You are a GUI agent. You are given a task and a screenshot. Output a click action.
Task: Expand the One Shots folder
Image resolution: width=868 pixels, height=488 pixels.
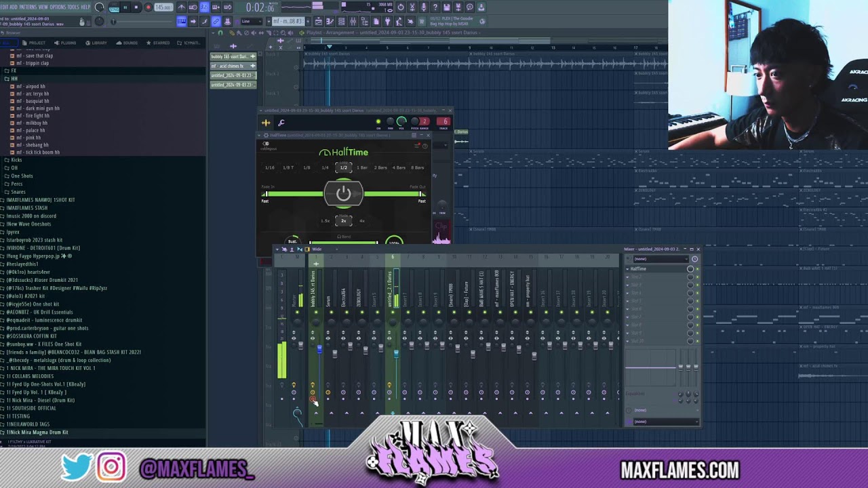pyautogui.click(x=19, y=176)
